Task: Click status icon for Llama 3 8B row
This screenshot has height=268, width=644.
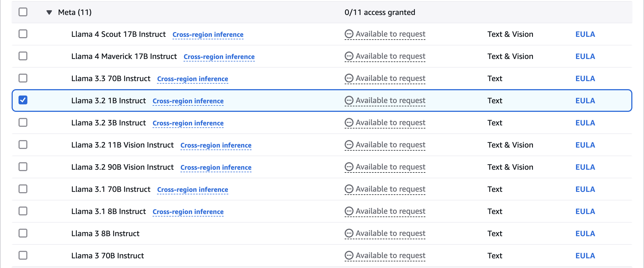Action: click(349, 233)
